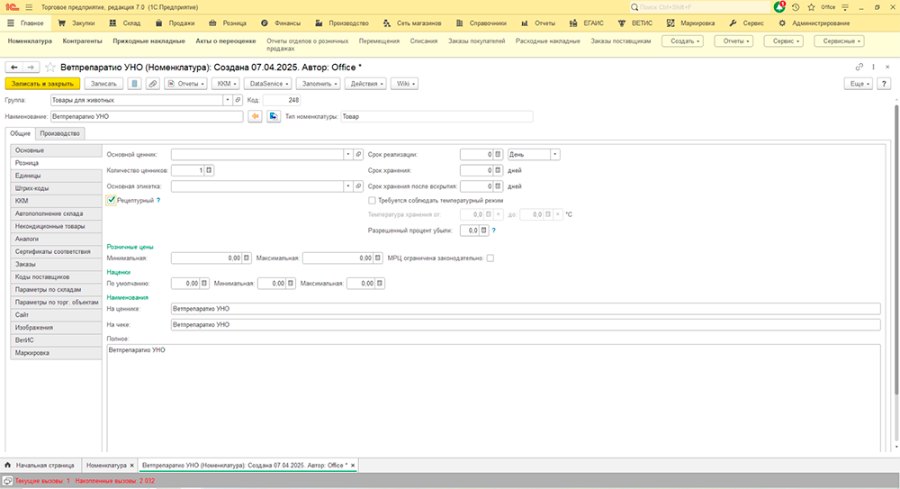Open the Контрагенты link
Viewport: 900px width, 489px height.
[82, 41]
